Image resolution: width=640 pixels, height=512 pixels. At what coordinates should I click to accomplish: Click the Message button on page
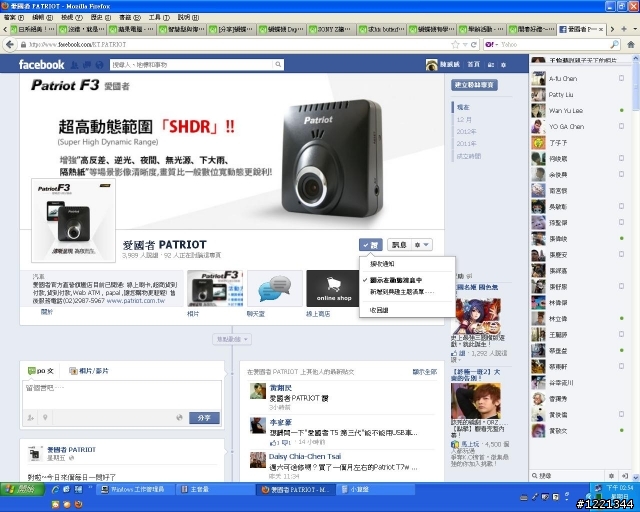(x=399, y=245)
